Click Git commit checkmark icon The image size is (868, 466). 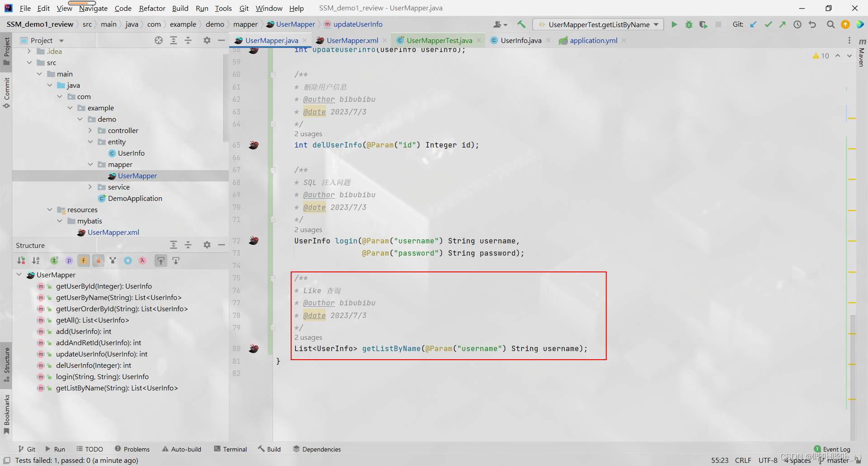(x=768, y=24)
